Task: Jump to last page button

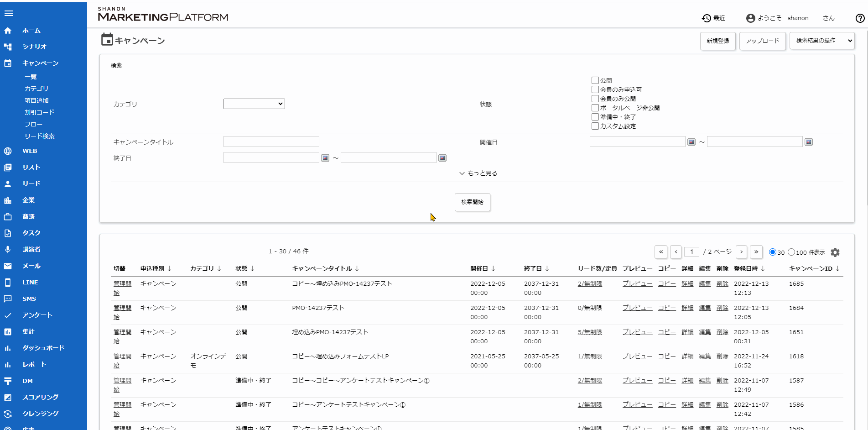Action: [756, 252]
